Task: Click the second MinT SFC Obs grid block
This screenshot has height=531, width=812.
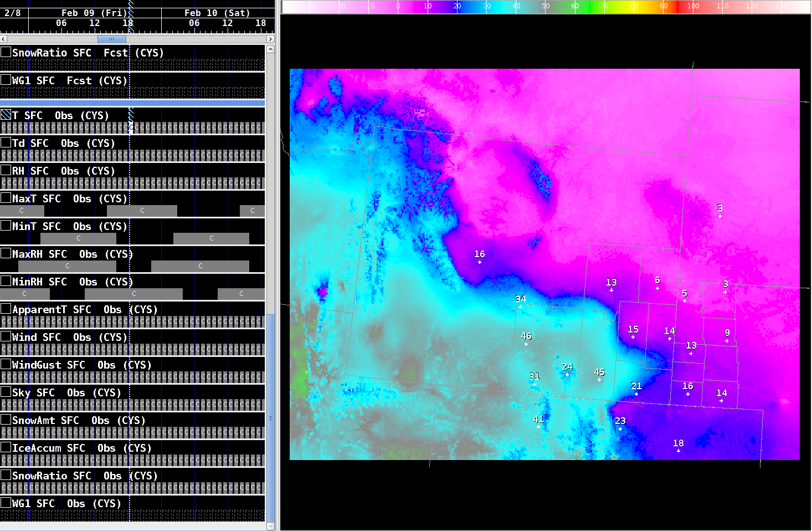Action: pos(211,238)
